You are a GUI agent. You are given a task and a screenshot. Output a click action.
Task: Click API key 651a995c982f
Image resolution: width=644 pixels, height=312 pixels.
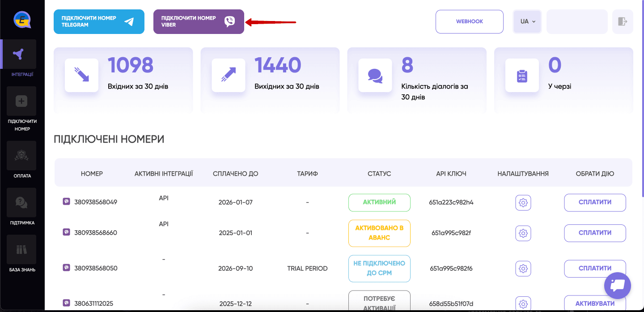[451, 233]
